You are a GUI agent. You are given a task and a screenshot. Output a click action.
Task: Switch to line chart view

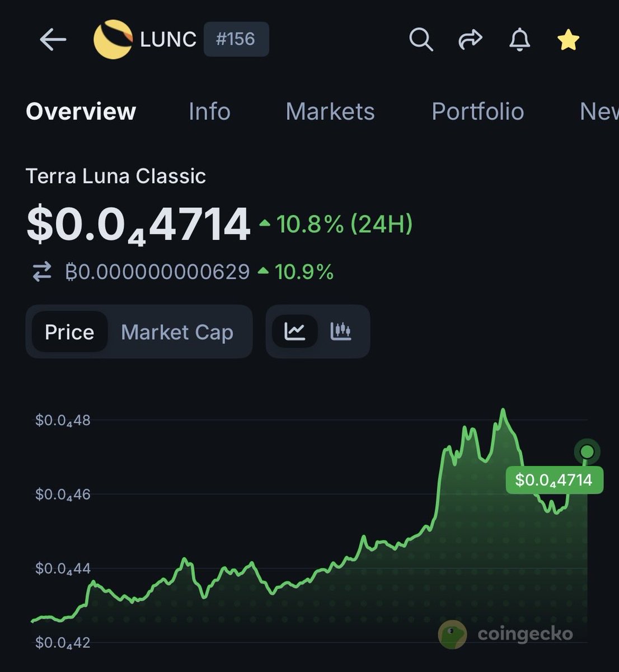tap(295, 332)
